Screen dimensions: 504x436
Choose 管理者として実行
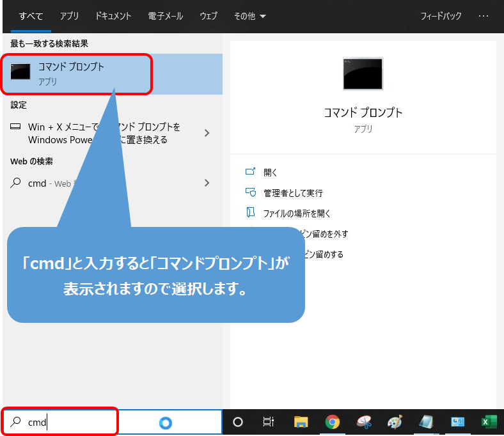point(293,193)
